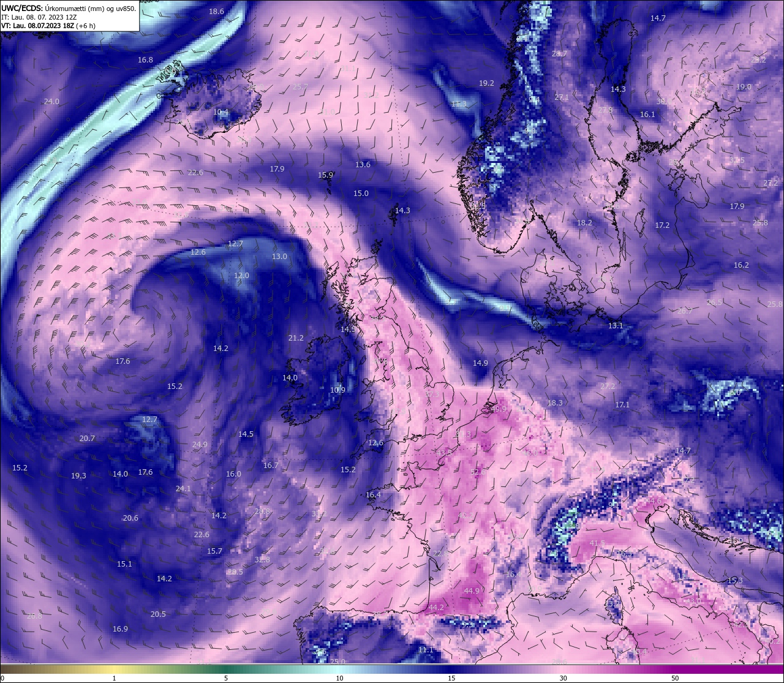
Task: Select the 16.2 value on the eastern edge
Action: pyautogui.click(x=741, y=265)
